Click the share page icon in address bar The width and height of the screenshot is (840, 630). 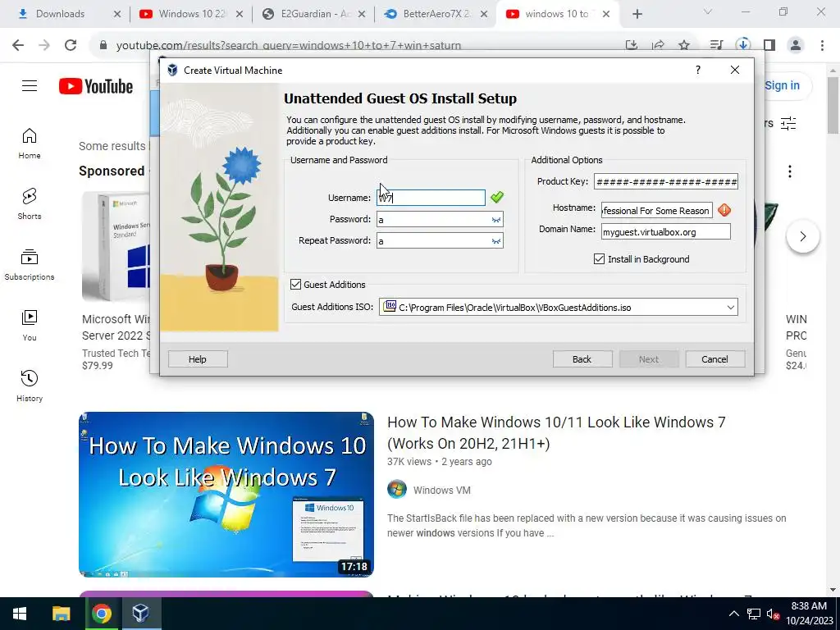click(658, 45)
